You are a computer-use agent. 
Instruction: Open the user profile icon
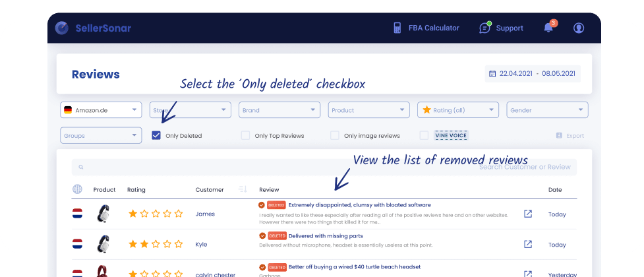coord(579,28)
